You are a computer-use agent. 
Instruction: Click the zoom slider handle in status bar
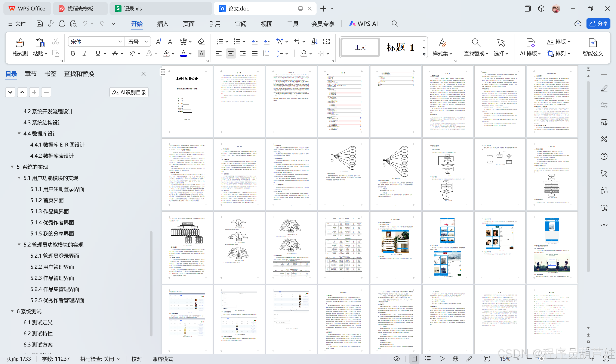tap(541, 359)
